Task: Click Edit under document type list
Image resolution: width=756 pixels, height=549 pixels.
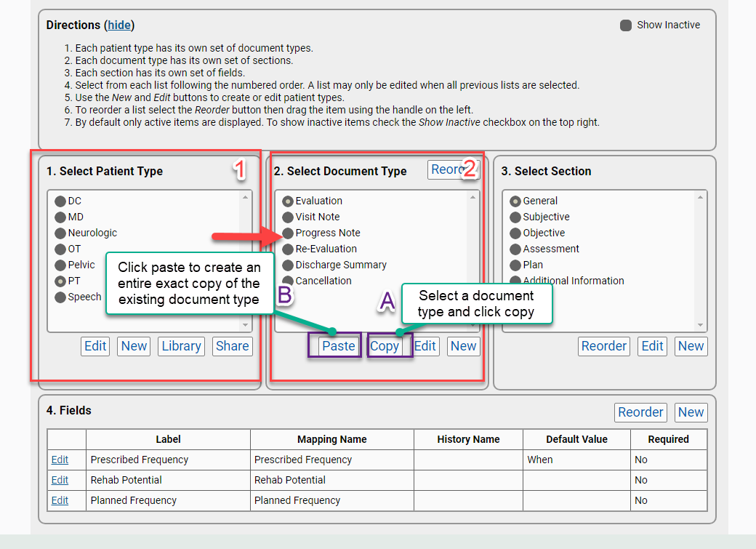Action: pos(425,346)
